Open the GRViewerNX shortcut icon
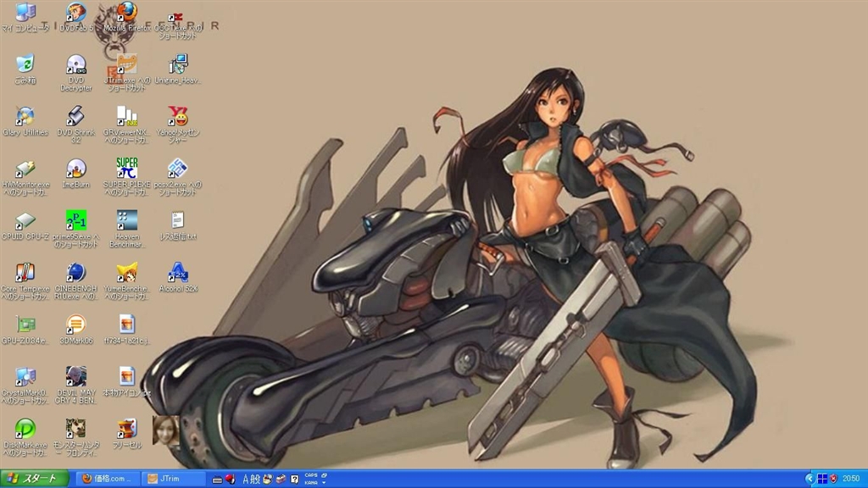Screen dimensions: 868x488 (x=127, y=125)
